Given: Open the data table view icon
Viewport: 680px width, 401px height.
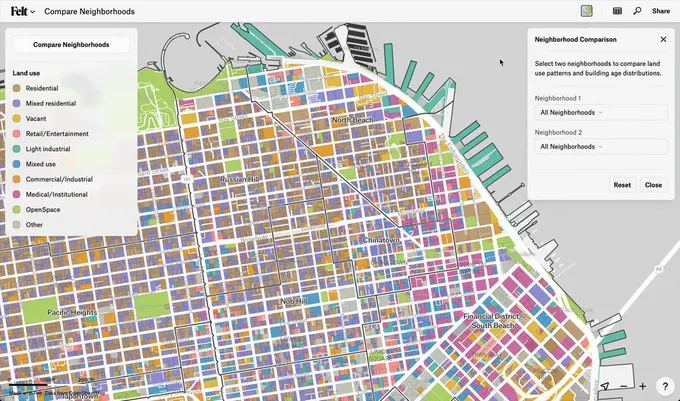Looking at the screenshot, I should coord(617,11).
